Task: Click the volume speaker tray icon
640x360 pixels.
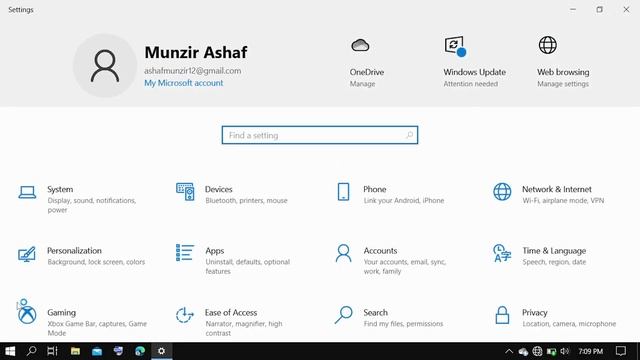Action: click(565, 351)
